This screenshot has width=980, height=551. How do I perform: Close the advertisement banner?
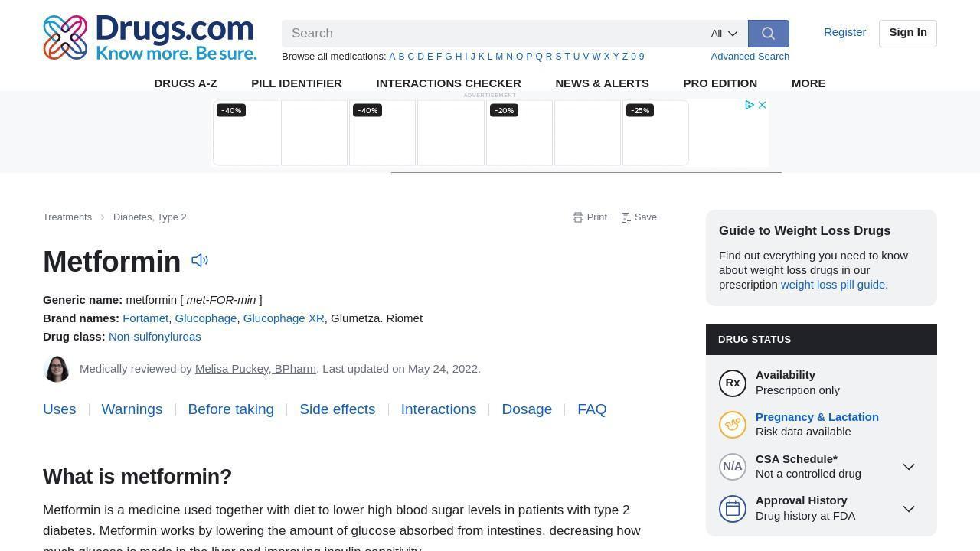(762, 105)
